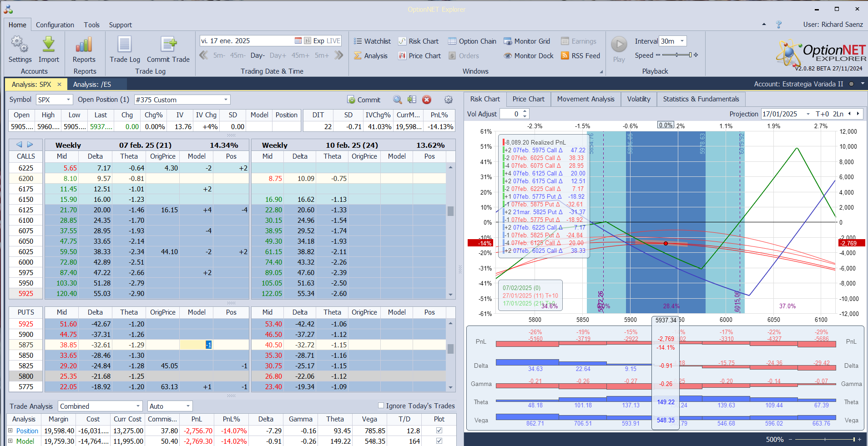Toggle LIVE mode in the date bar

tap(333, 41)
